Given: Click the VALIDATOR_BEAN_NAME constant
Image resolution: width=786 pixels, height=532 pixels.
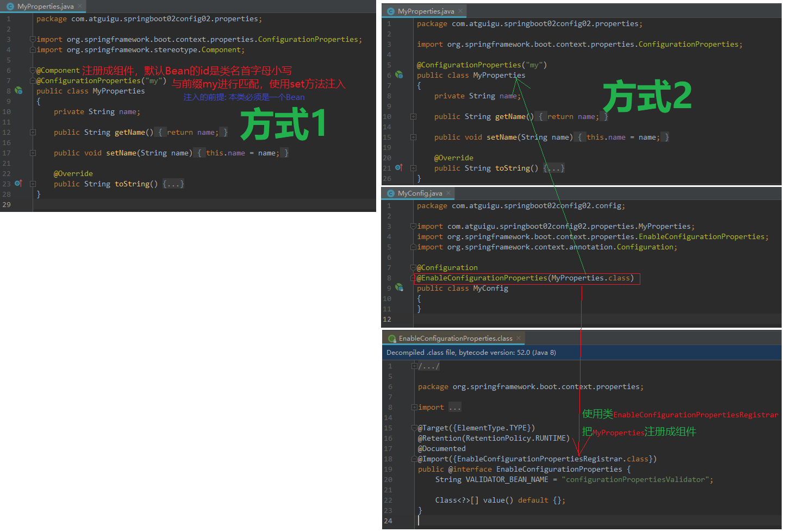Looking at the screenshot, I should 507,479.
